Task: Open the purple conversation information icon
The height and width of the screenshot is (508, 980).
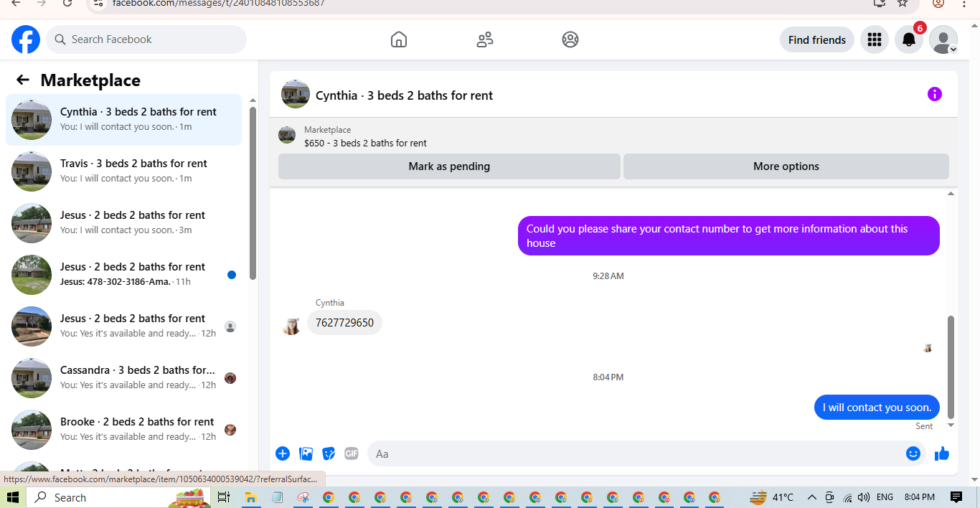Action: tap(934, 94)
